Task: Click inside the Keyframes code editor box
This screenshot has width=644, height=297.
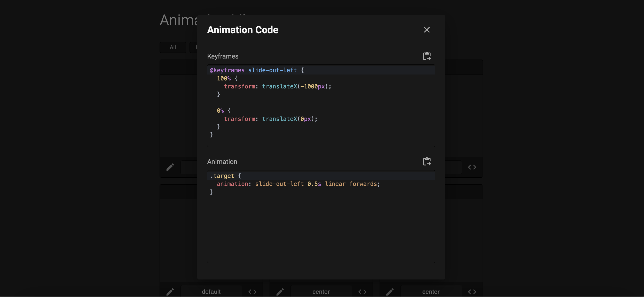Action: point(321,106)
